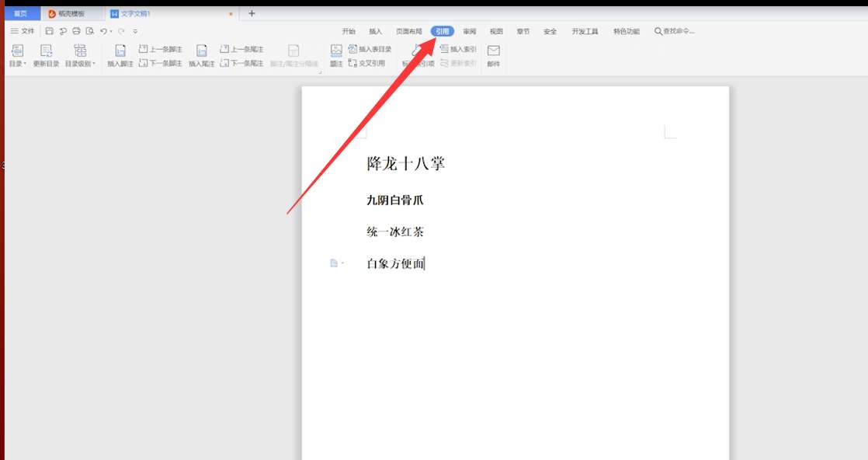Open the undo history dropdown arrow
The image size is (868, 460).
[x=111, y=31]
